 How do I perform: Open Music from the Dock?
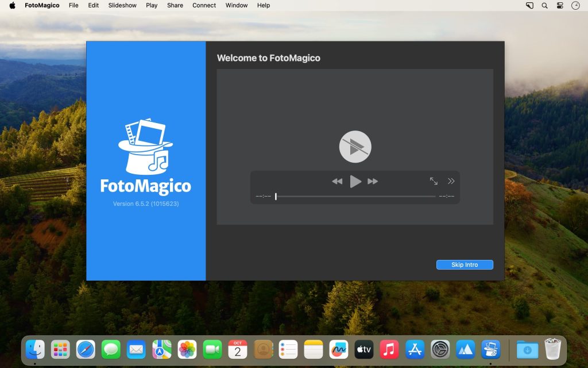[389, 350]
